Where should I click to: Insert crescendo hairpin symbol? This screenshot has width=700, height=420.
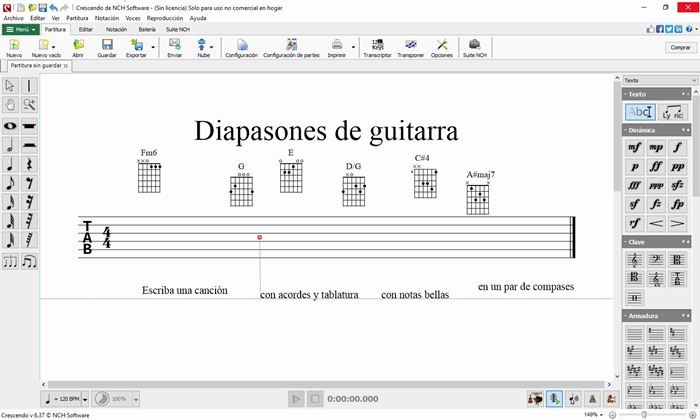(x=656, y=223)
